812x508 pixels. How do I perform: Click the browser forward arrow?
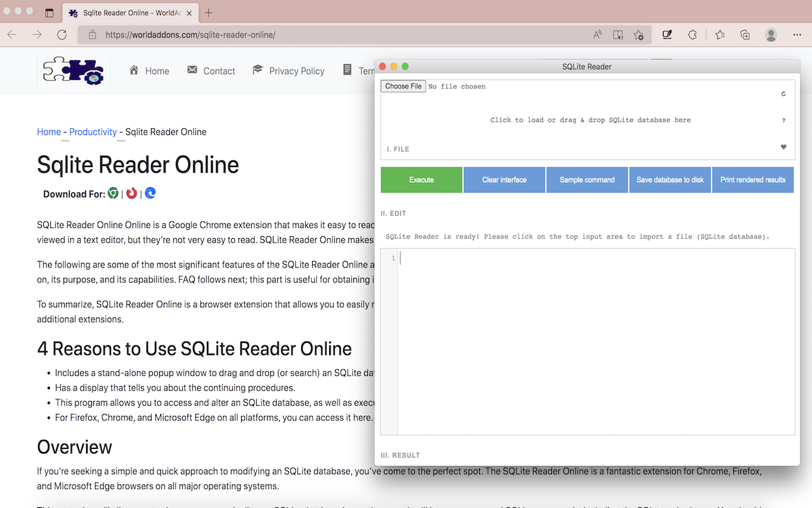(37, 35)
